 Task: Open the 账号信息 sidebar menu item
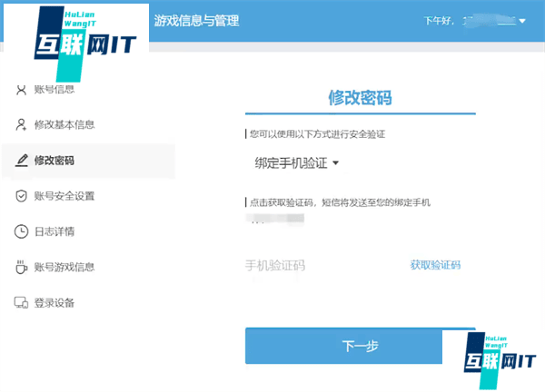(54, 89)
